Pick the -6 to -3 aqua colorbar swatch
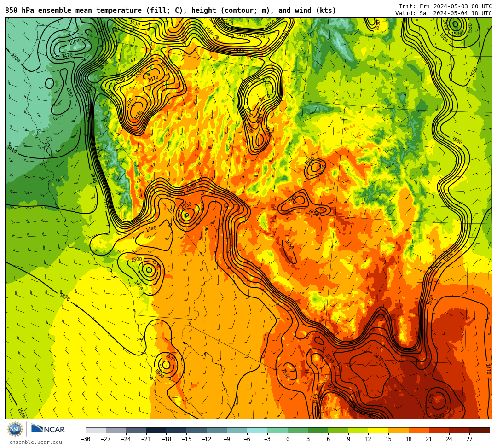The height and width of the screenshot is (448, 497). pyautogui.click(x=257, y=430)
